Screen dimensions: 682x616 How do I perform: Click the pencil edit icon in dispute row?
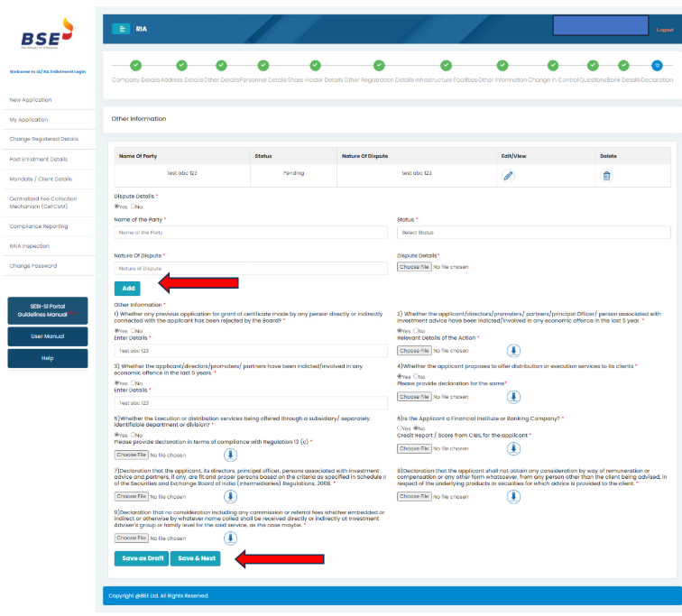(x=508, y=176)
